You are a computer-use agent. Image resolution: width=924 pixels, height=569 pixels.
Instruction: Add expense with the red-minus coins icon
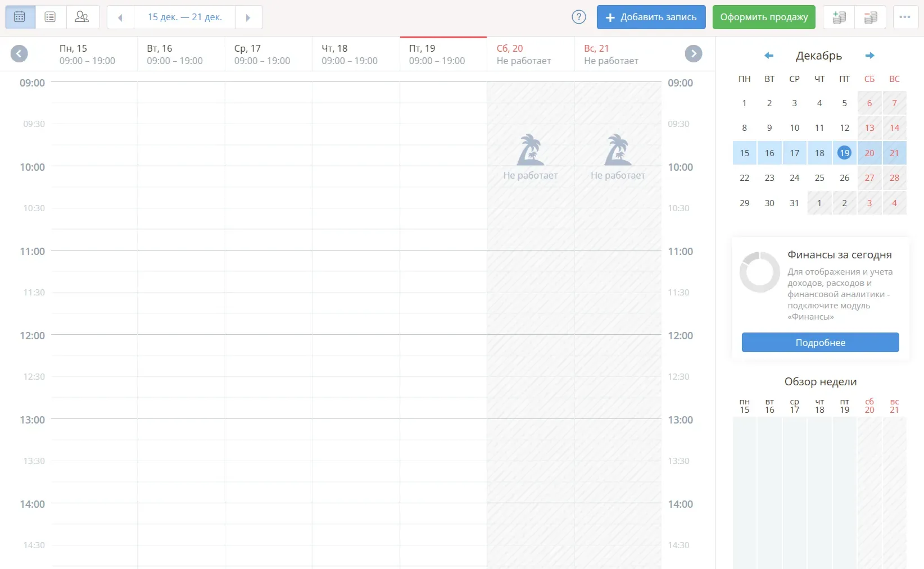(x=870, y=17)
